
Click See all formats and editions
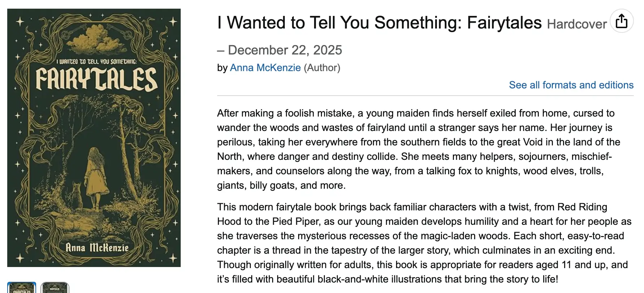coord(571,85)
